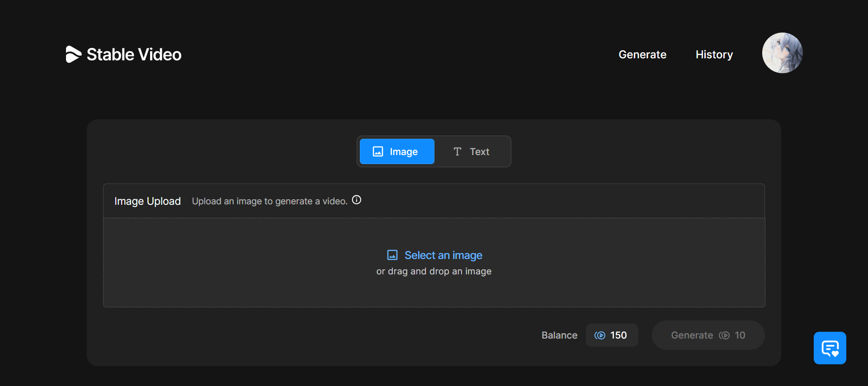This screenshot has width=868, height=386.
Task: Open the Generate page in top navigation
Action: [x=642, y=55]
